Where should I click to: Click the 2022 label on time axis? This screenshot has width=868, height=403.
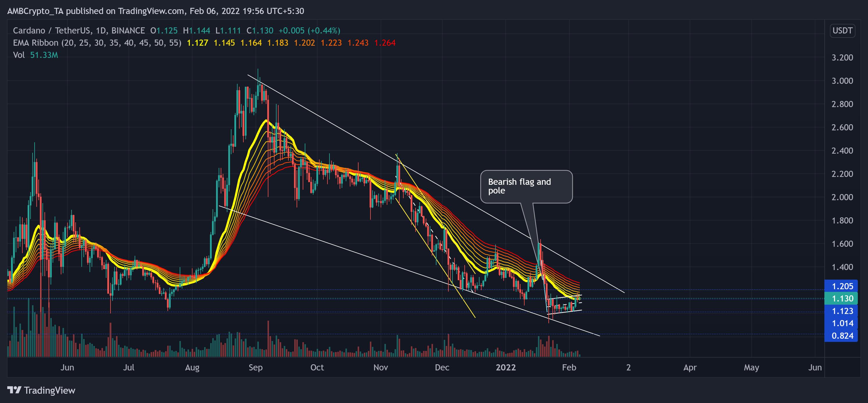pyautogui.click(x=506, y=368)
